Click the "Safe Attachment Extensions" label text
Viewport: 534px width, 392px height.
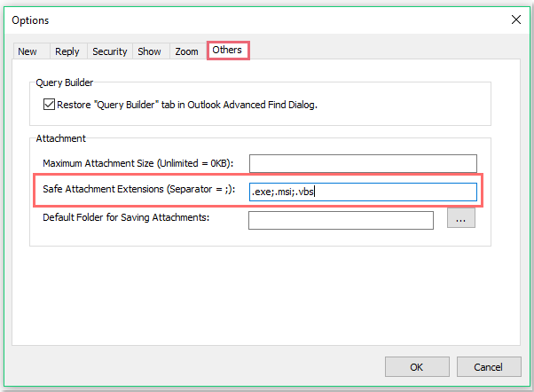142,191
